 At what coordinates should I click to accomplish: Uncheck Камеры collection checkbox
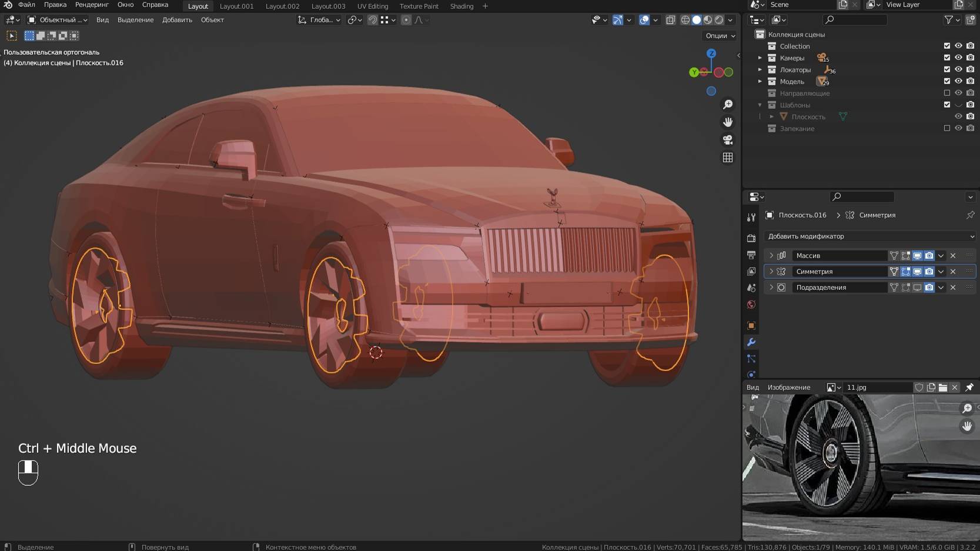click(x=946, y=58)
